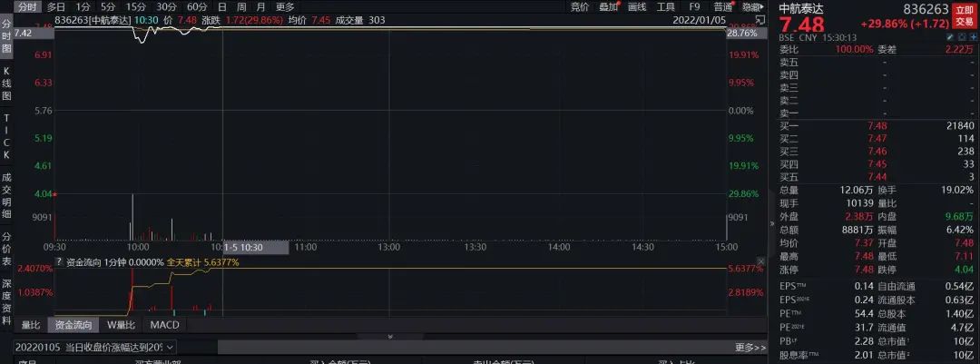
Task: Open the 竞价 auction toolbar item
Action: click(x=580, y=7)
